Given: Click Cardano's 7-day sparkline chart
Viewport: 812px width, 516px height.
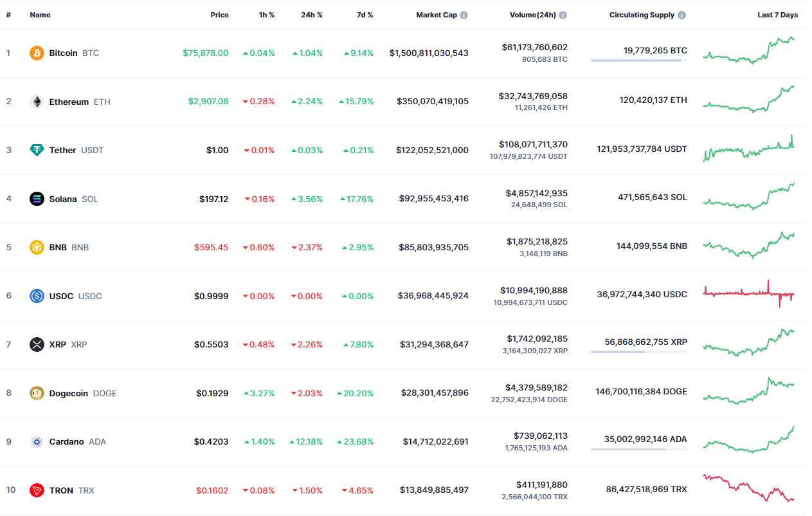Looking at the screenshot, I should point(748,439).
